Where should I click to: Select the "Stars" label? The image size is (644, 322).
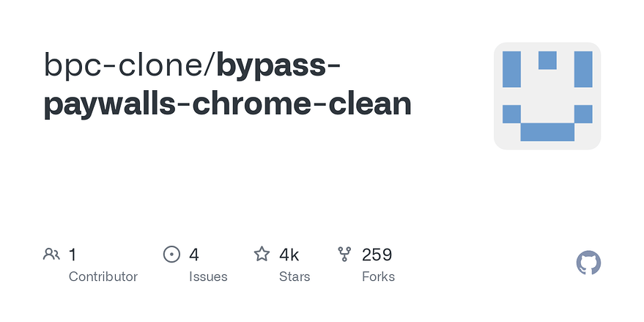[295, 277]
